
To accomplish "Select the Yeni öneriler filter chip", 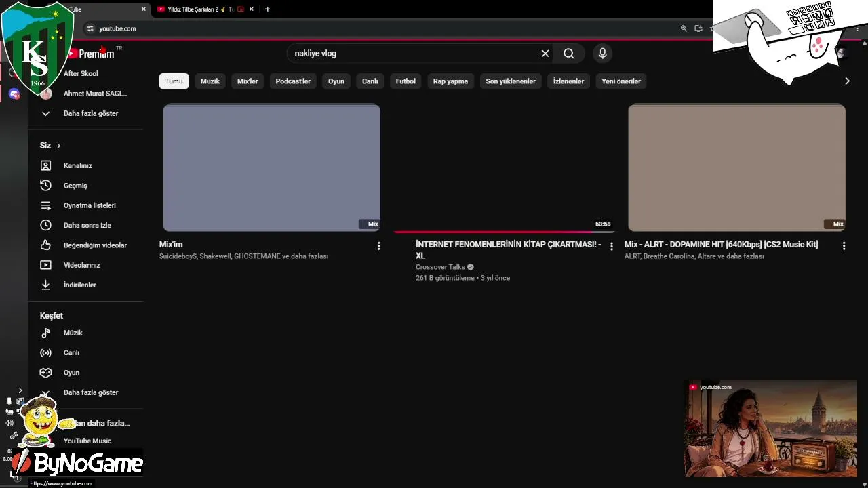I will (621, 81).
